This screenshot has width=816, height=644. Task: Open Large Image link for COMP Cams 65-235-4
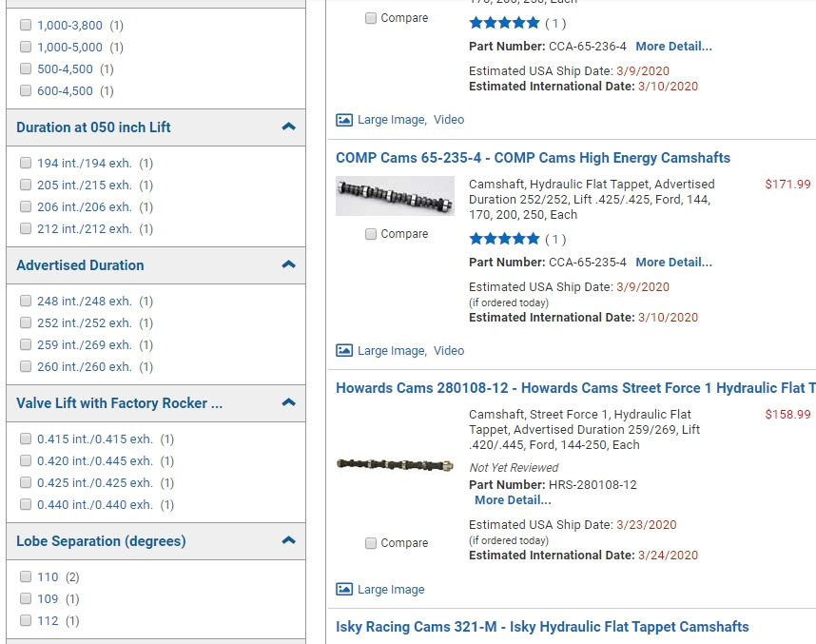[x=391, y=351]
